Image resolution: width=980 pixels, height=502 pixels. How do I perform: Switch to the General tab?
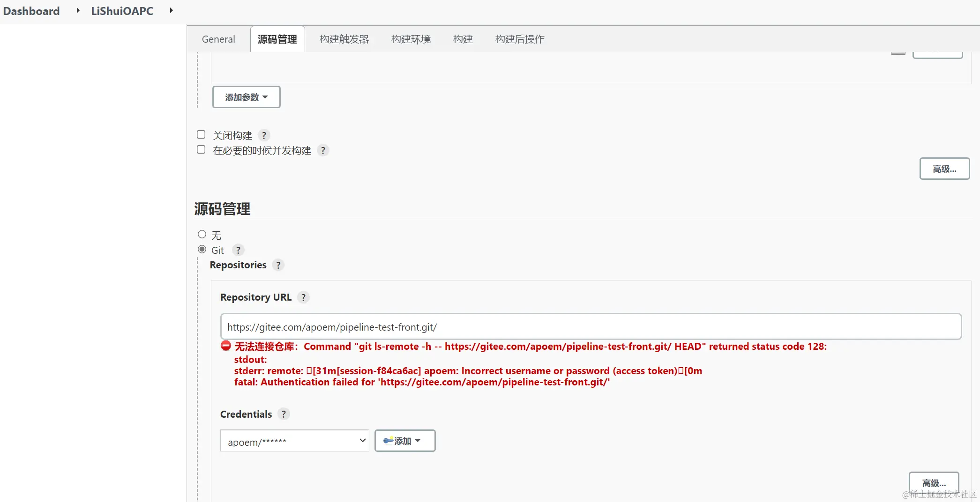218,39
